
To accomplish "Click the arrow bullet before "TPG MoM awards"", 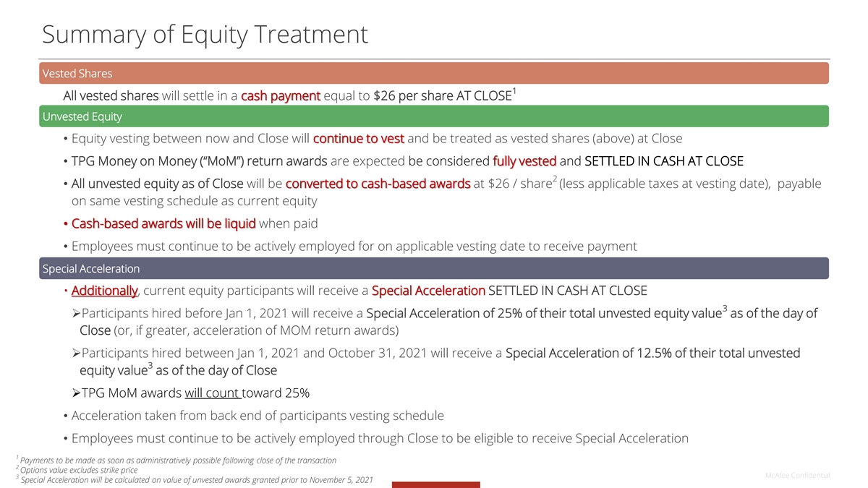I will 76,393.
